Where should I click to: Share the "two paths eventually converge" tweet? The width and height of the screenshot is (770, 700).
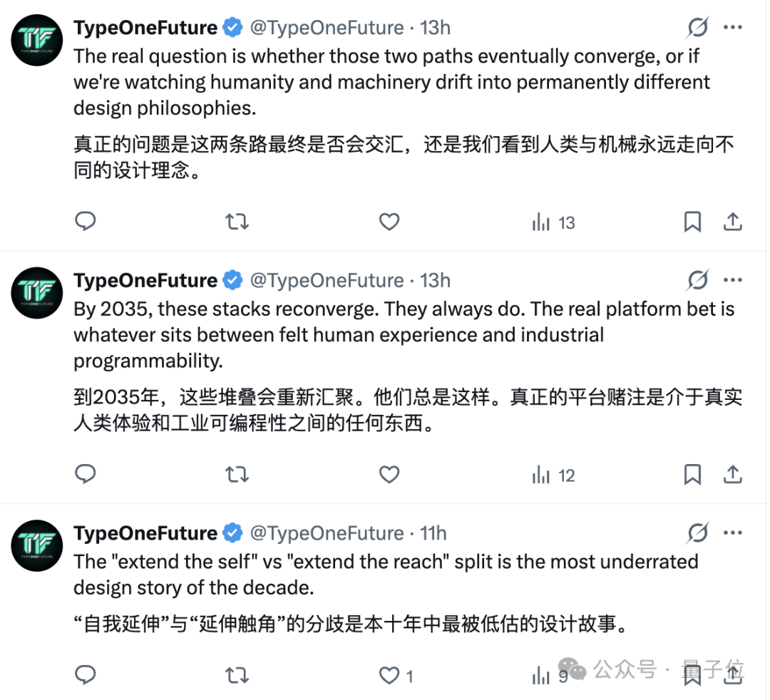point(733,222)
